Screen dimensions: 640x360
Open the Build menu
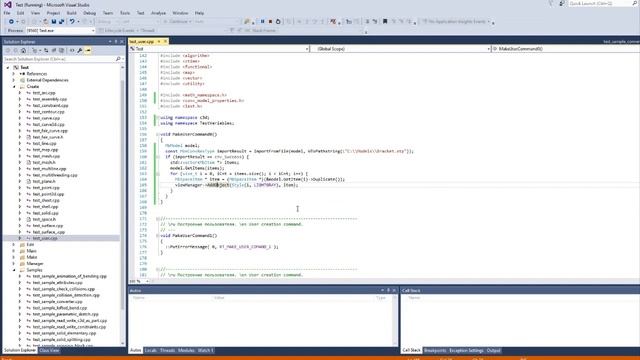pyautogui.click(x=72, y=13)
